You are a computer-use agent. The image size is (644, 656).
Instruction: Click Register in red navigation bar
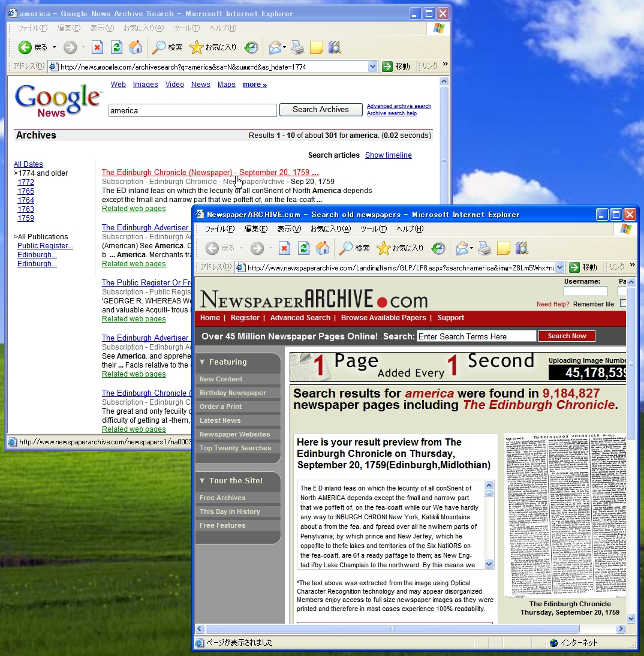(x=245, y=318)
